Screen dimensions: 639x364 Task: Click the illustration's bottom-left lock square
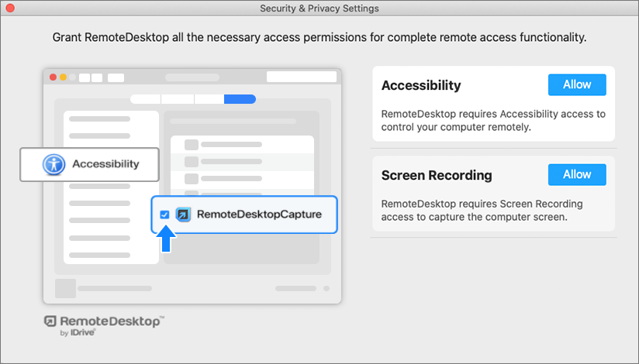click(65, 288)
